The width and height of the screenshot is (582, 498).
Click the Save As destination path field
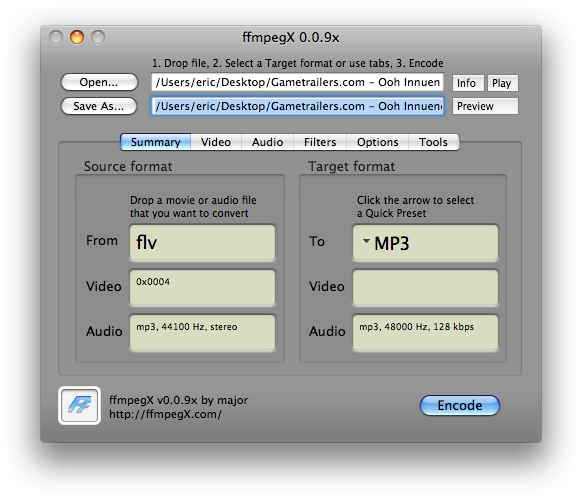click(x=297, y=106)
